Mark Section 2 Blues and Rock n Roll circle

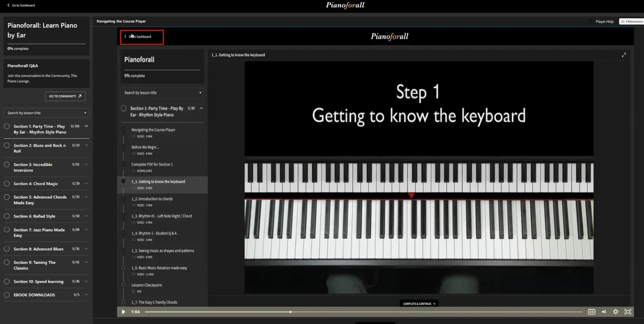[x=7, y=146]
